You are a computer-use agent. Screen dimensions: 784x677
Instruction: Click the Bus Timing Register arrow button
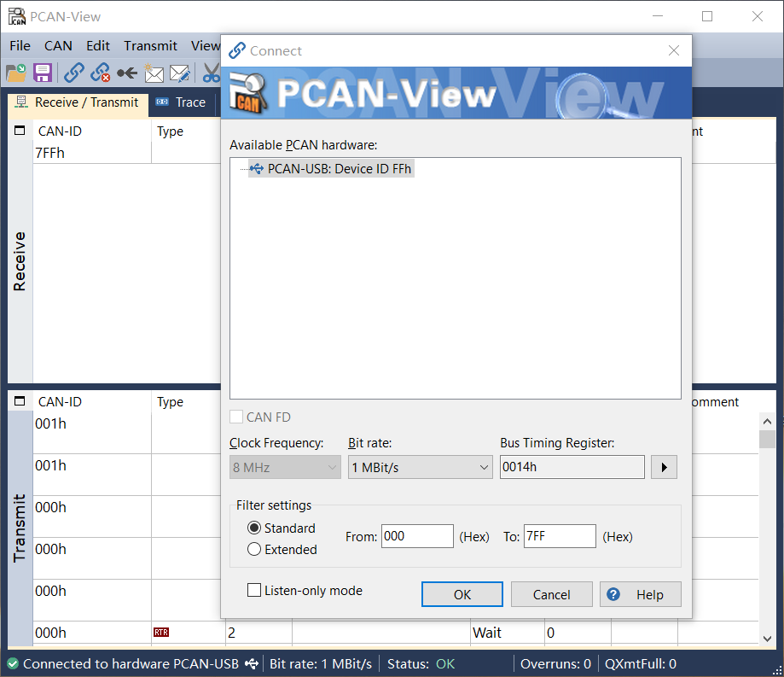pos(664,467)
